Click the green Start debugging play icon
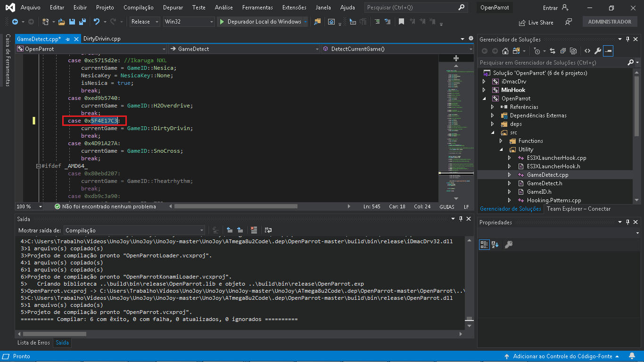This screenshot has width=644, height=362. (222, 22)
